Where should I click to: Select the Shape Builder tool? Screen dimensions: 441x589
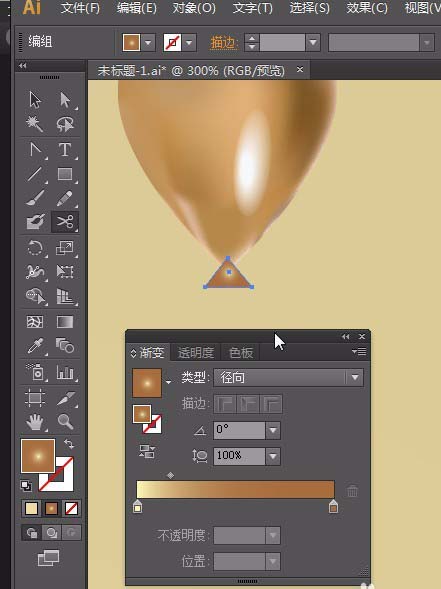(x=35, y=296)
